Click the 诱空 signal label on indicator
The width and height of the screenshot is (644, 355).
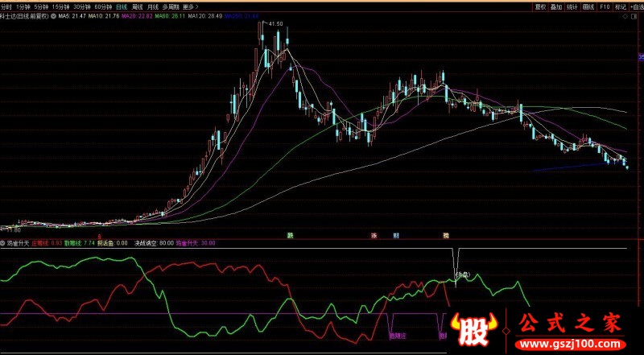click(462, 275)
